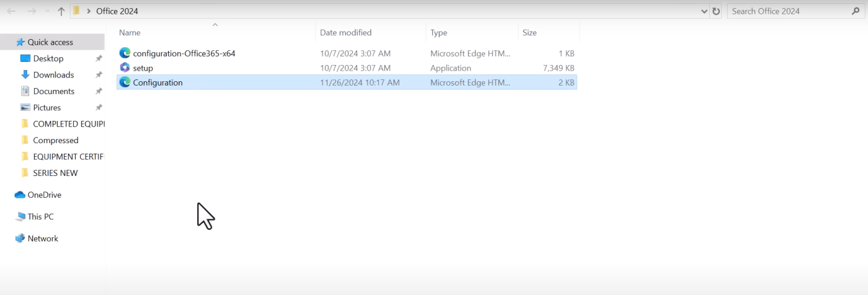The image size is (868, 295).
Task: Open Downloads in Quick access
Action: pos(53,75)
